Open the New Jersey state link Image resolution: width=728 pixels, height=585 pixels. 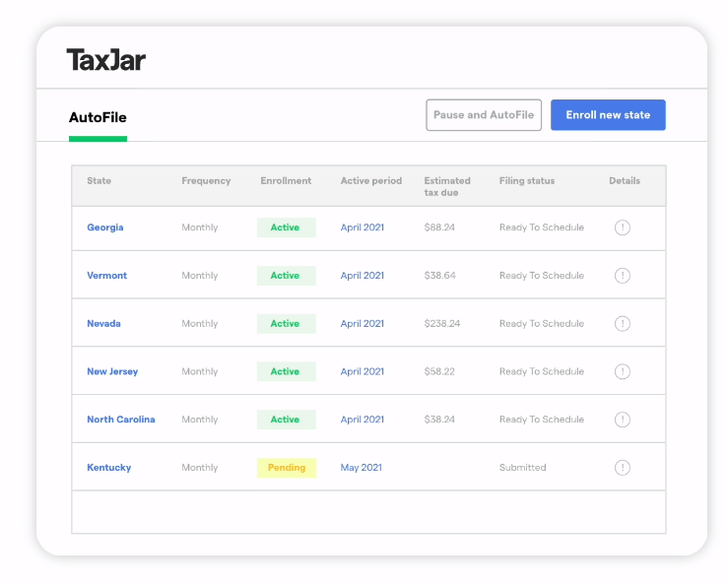pos(112,371)
